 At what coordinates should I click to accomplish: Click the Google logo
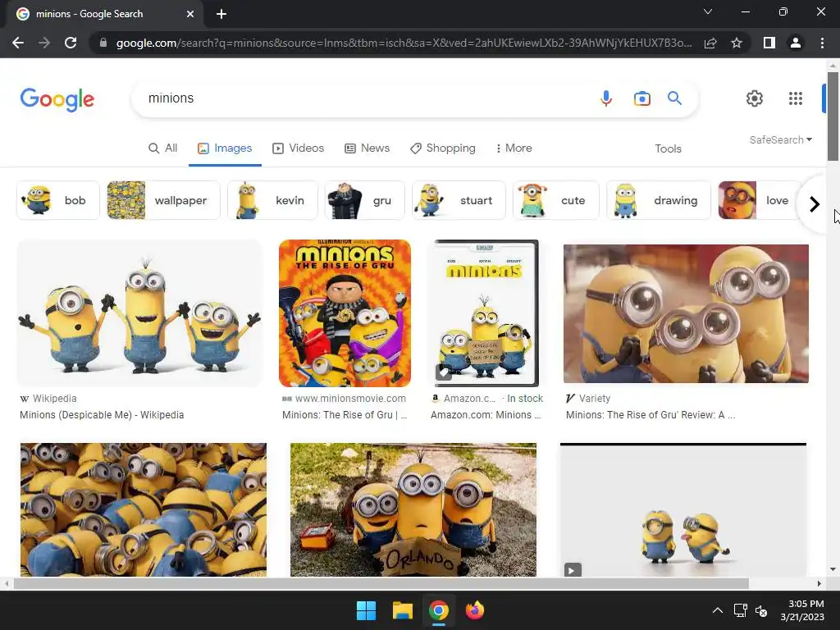pyautogui.click(x=57, y=99)
